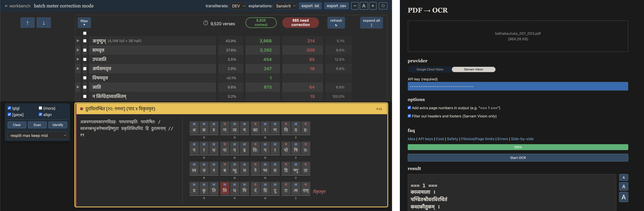
Task: Open the transliterate DEV dropdown
Action: coord(238,6)
